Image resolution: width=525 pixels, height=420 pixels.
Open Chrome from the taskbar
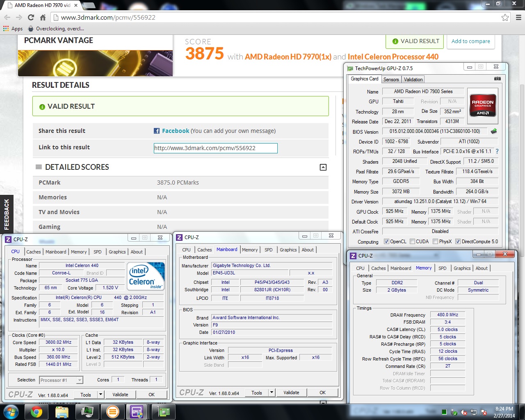click(36, 412)
